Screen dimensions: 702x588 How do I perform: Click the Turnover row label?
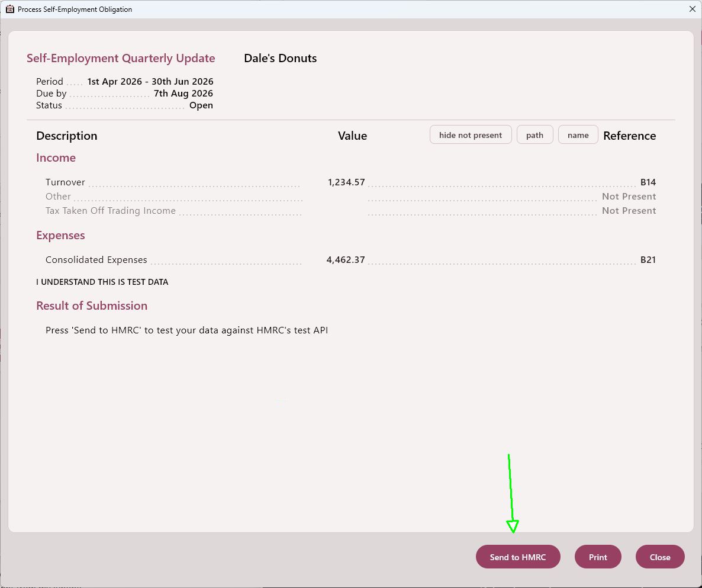[x=65, y=182]
